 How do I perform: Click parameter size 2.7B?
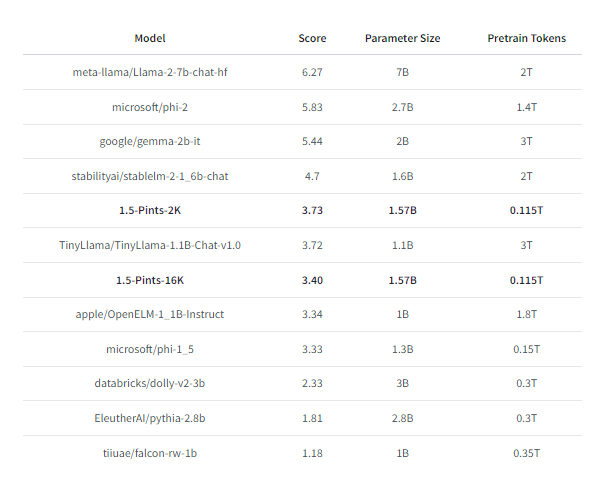402,107
